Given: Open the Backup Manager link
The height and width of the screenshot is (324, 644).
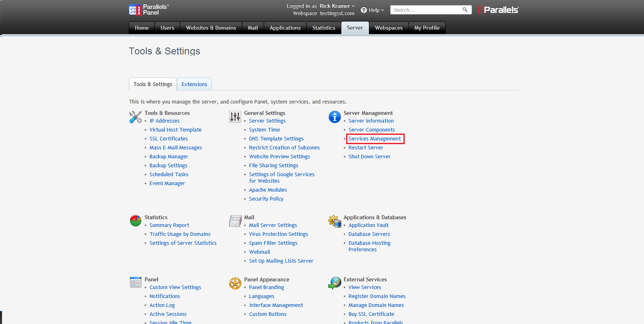Looking at the screenshot, I should (169, 157).
